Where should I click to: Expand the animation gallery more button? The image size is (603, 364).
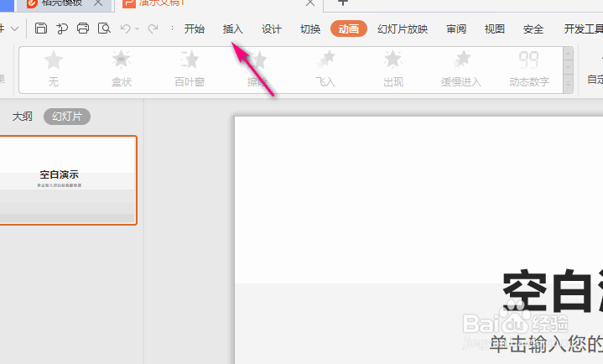coord(568,84)
